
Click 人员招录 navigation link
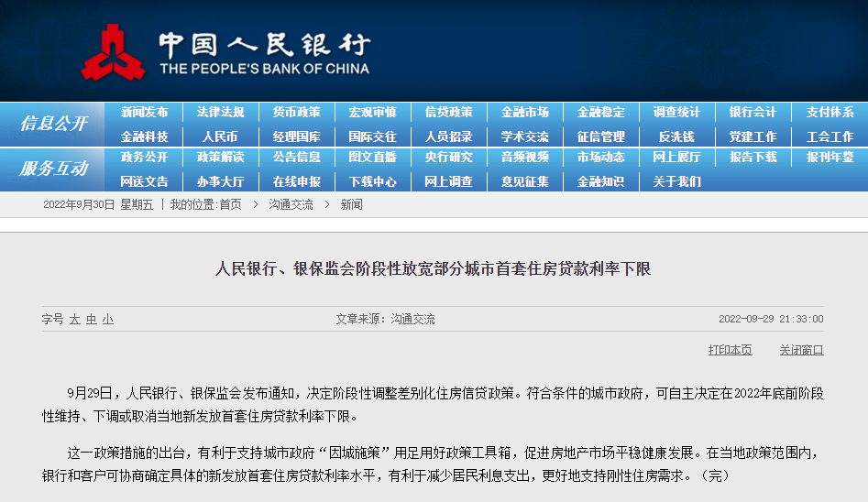tap(448, 136)
